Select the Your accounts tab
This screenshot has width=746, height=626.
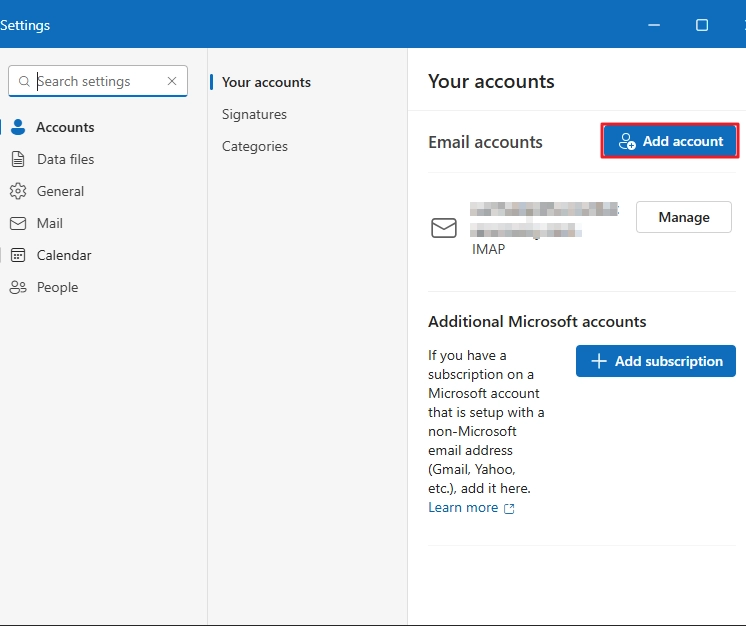266,82
